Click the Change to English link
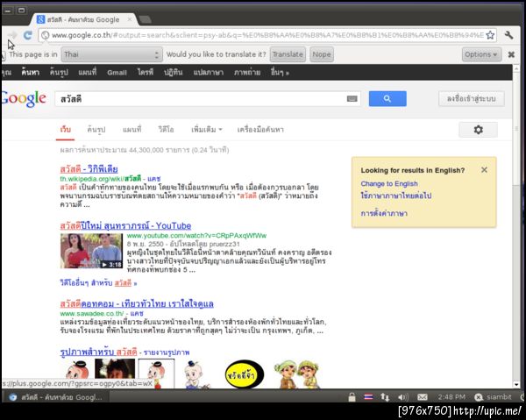 click(389, 184)
